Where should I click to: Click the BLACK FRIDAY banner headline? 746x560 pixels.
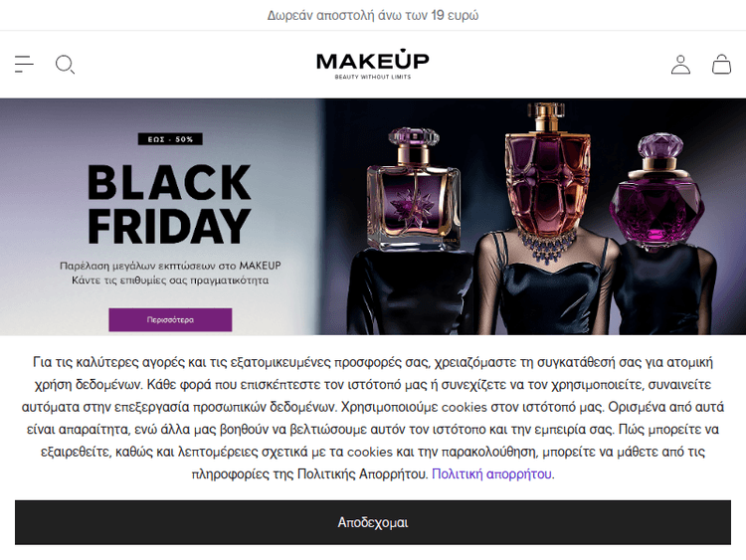pos(169,204)
